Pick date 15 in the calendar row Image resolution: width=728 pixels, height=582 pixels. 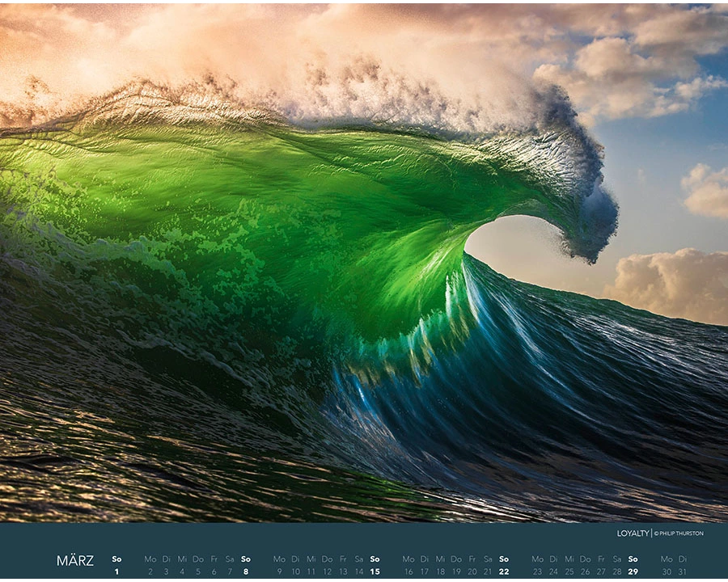coord(375,571)
